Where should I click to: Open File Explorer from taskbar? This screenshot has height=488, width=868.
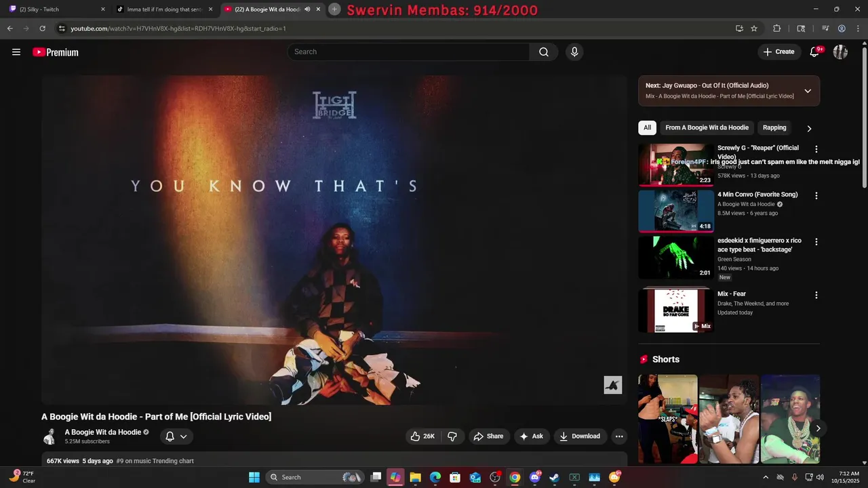tap(415, 477)
